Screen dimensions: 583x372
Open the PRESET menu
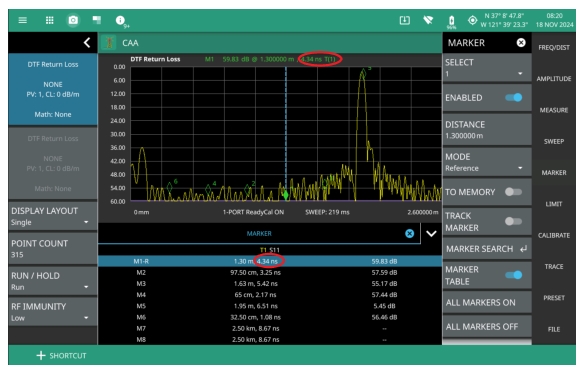[554, 298]
